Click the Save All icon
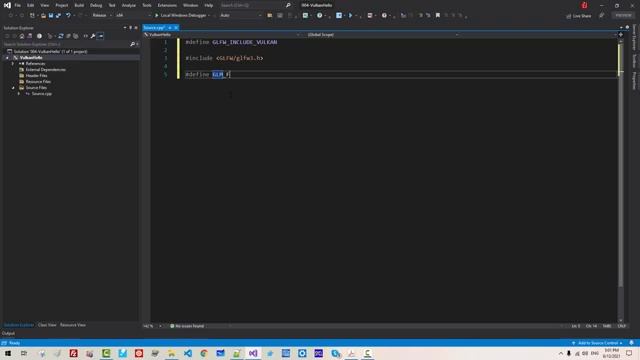 click(x=58, y=16)
